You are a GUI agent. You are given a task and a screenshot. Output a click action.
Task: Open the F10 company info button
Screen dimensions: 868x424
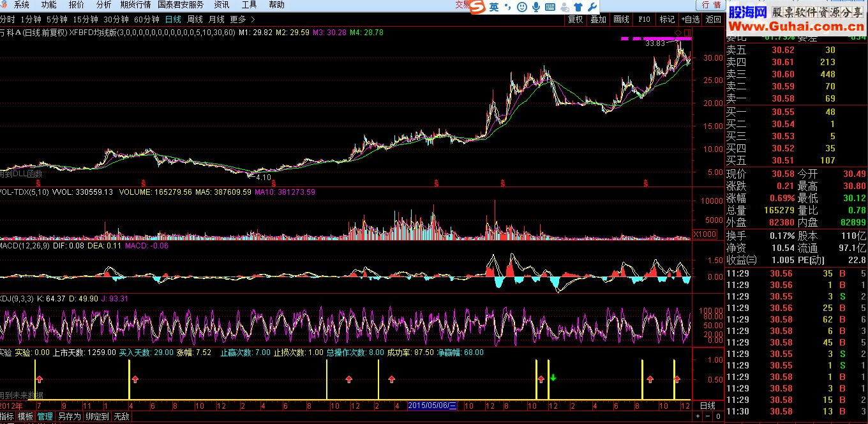click(644, 20)
